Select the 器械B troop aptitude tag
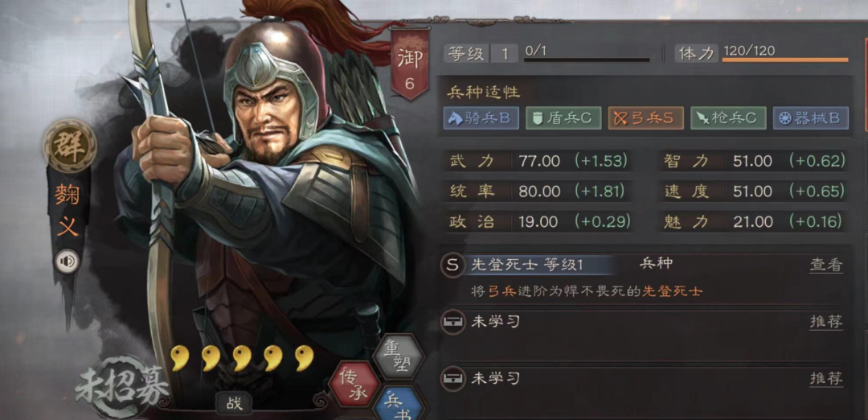868x420 pixels. (811, 118)
